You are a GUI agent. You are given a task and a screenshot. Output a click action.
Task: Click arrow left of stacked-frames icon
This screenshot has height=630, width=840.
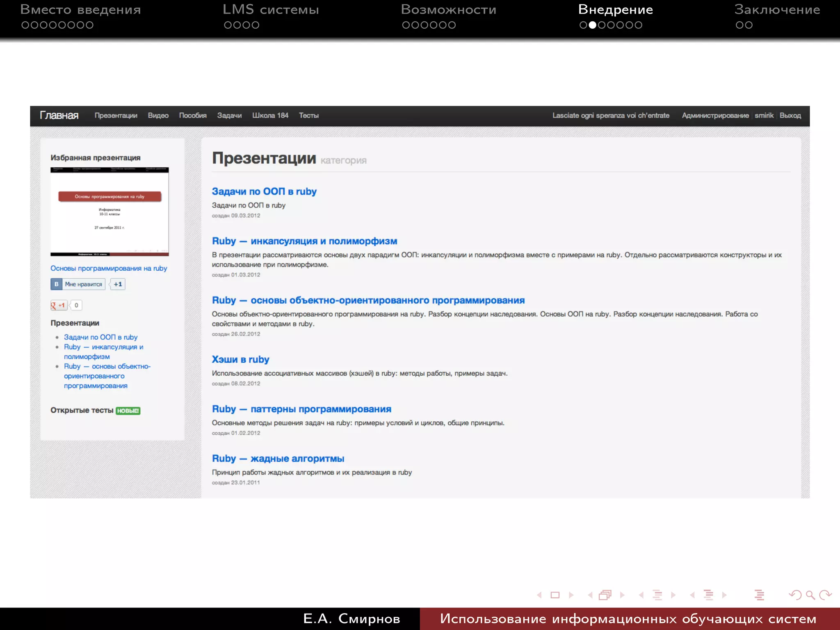pos(590,595)
